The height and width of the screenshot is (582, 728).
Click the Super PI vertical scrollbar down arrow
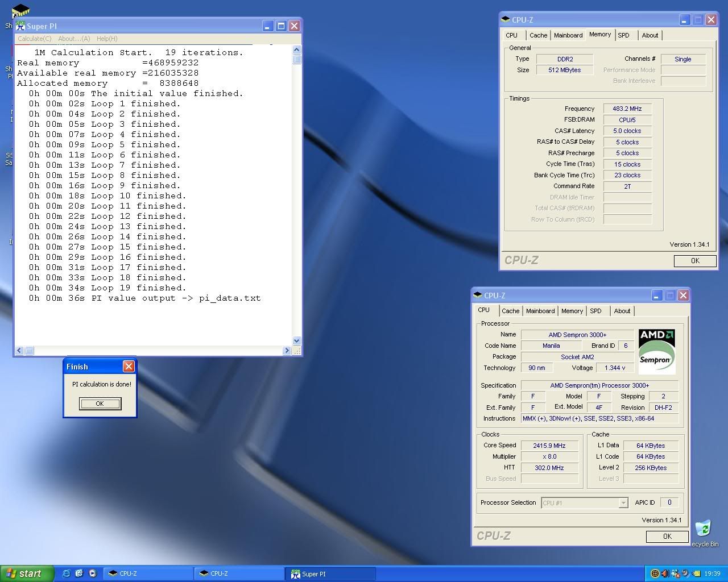(x=296, y=341)
